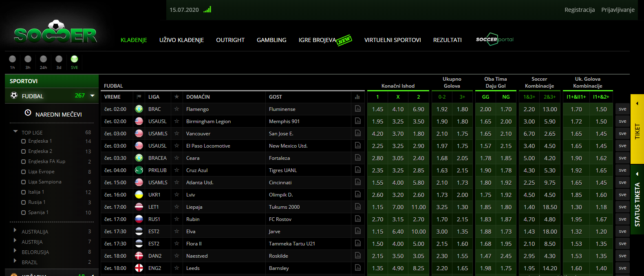Star the Vancouver vs San Jose match
Viewport: 644px width, 276px height.
tap(176, 133)
